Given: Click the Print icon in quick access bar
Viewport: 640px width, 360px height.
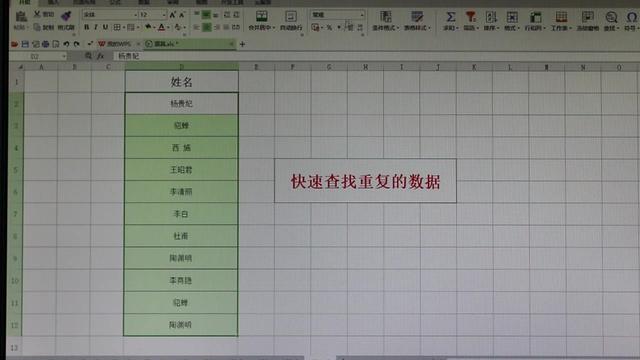Looking at the screenshot, I should 45,44.
